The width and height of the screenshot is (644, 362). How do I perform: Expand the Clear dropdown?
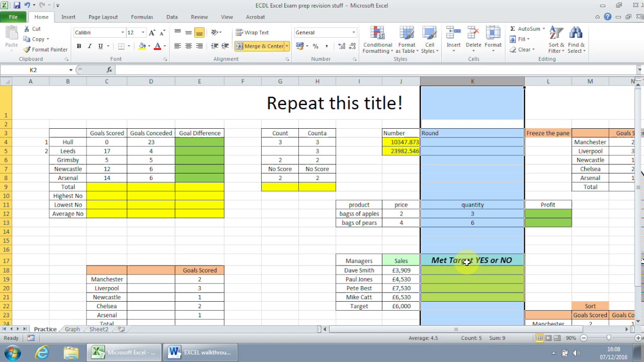[x=533, y=50]
